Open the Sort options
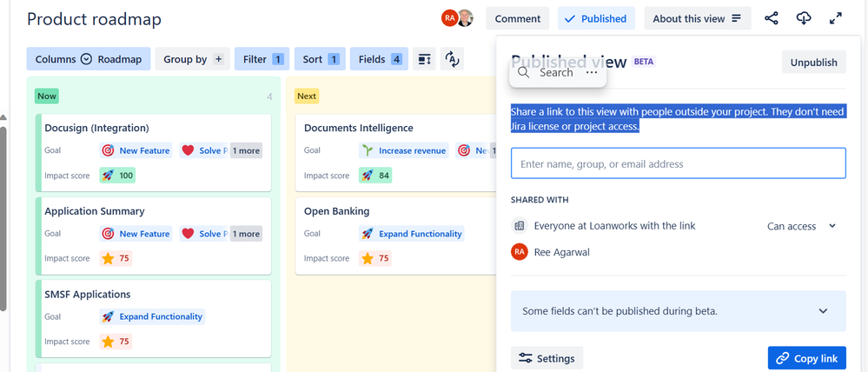 320,59
